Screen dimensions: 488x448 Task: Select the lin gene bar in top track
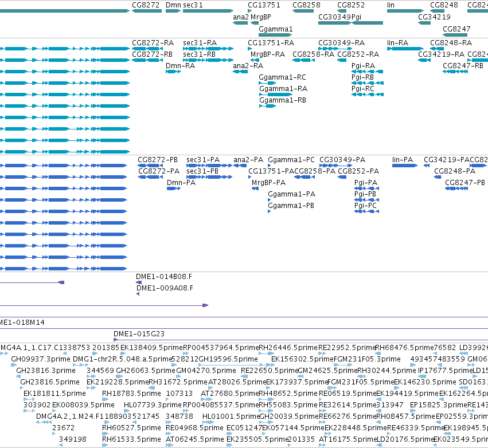pos(405,11)
